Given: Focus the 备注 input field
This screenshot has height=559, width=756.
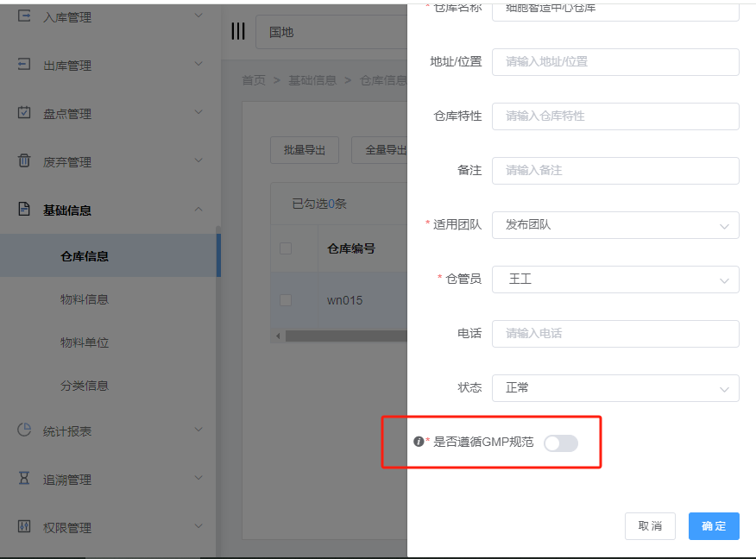Looking at the screenshot, I should coord(615,171).
